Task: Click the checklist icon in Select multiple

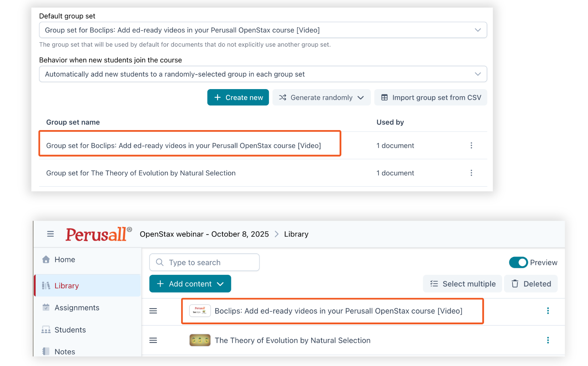Action: tap(434, 284)
